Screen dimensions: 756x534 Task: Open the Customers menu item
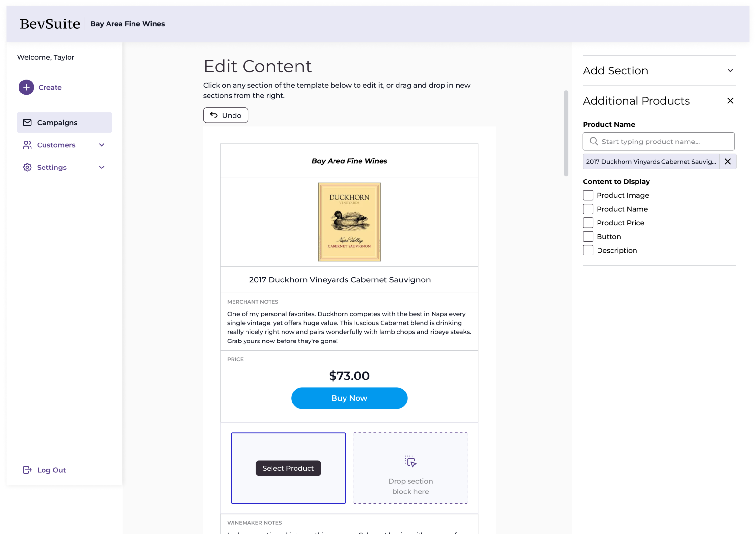coord(65,145)
